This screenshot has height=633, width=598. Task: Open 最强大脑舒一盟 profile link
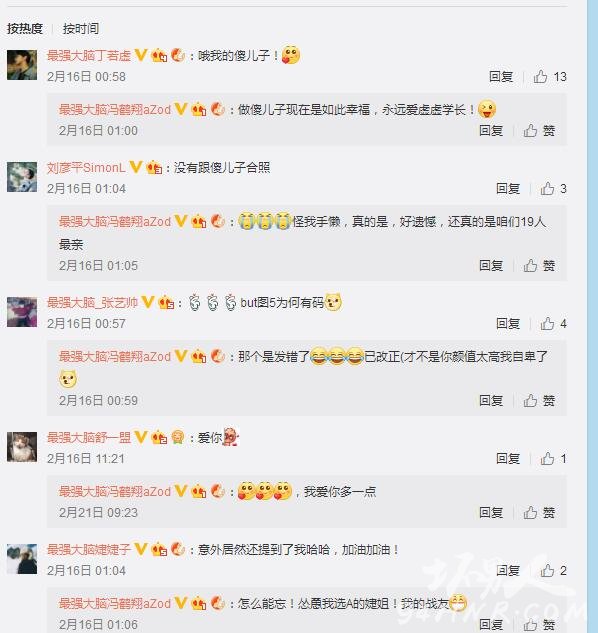point(89,437)
